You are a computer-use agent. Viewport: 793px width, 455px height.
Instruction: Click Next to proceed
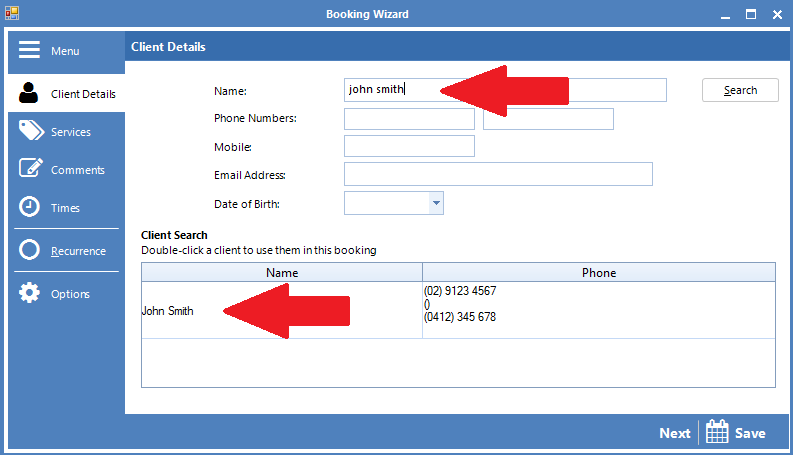674,433
